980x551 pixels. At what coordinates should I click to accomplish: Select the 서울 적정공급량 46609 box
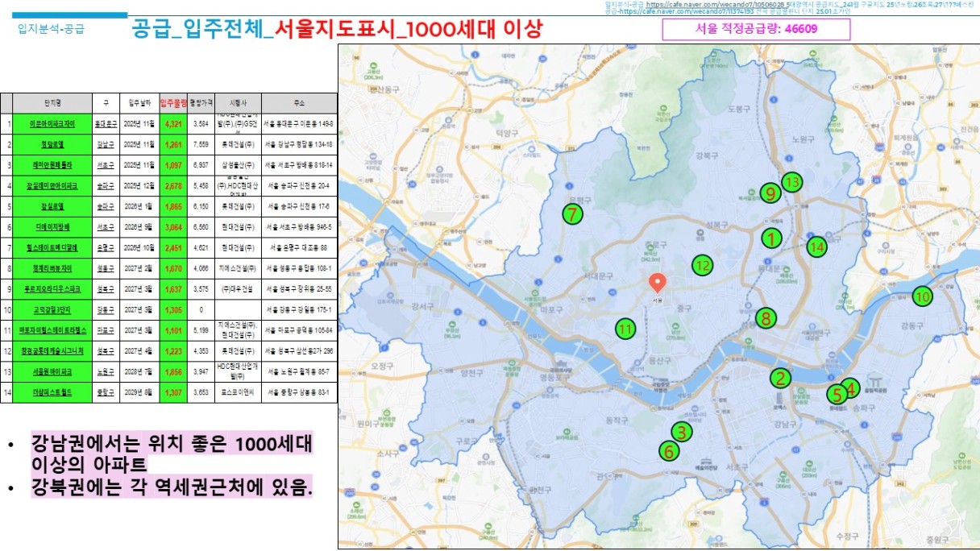(x=756, y=30)
